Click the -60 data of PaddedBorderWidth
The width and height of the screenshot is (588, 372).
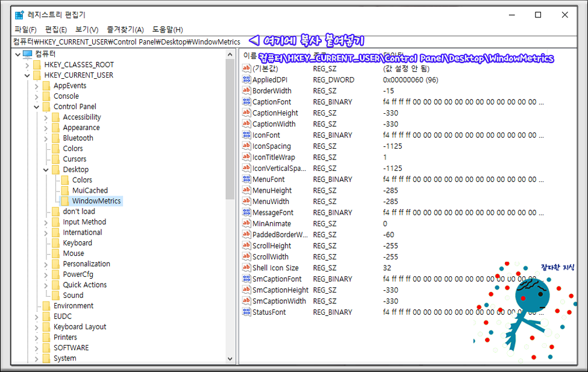point(389,235)
